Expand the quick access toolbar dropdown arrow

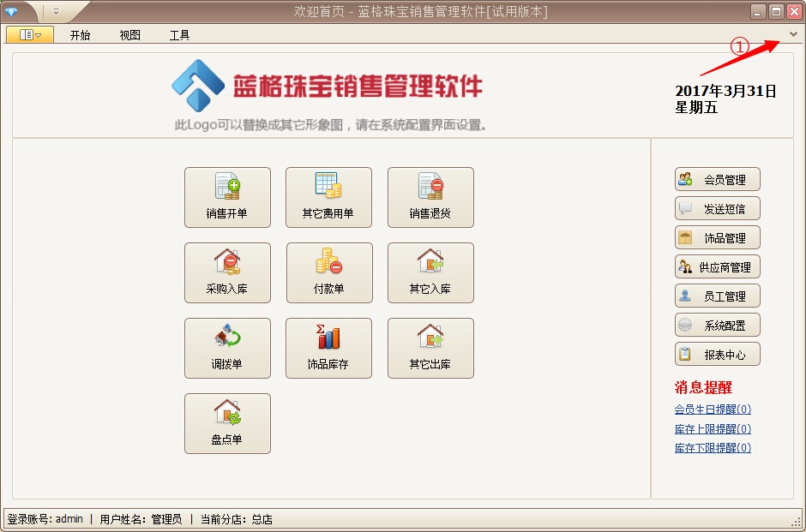click(56, 12)
